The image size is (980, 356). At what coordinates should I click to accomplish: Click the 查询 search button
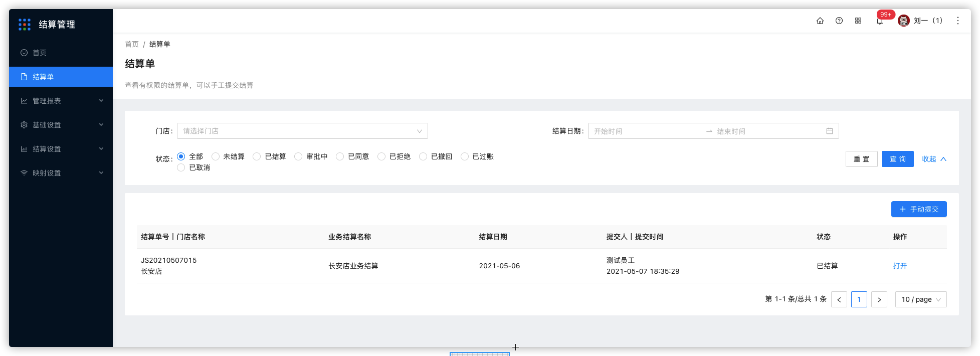(x=897, y=159)
